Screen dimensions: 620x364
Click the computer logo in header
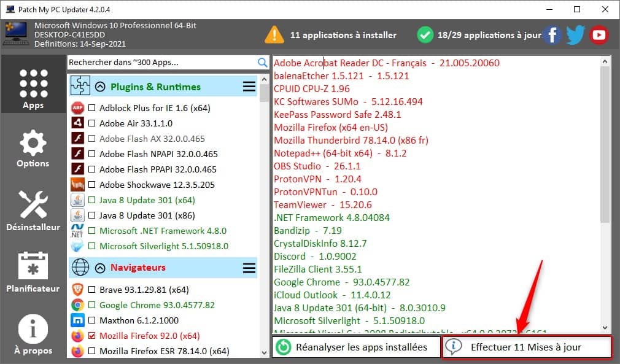tap(16, 34)
